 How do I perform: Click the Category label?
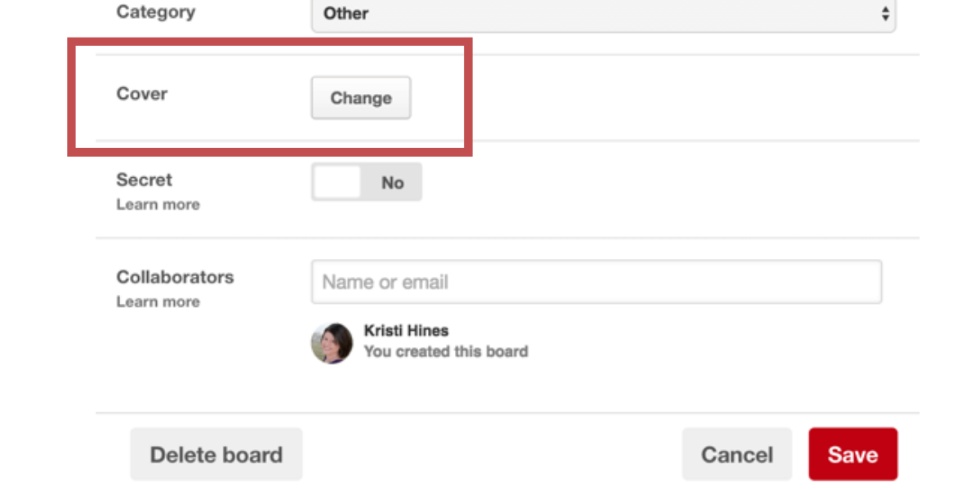(x=156, y=12)
